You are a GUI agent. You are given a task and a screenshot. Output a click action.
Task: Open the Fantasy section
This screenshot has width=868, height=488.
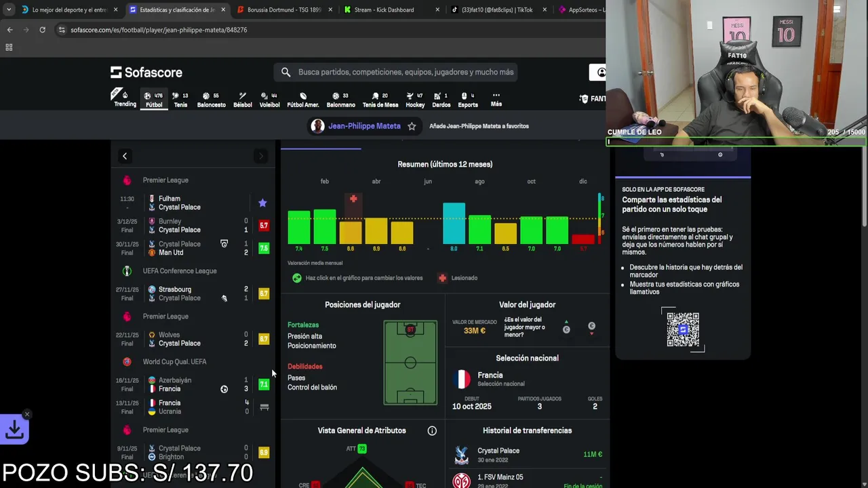(593, 99)
